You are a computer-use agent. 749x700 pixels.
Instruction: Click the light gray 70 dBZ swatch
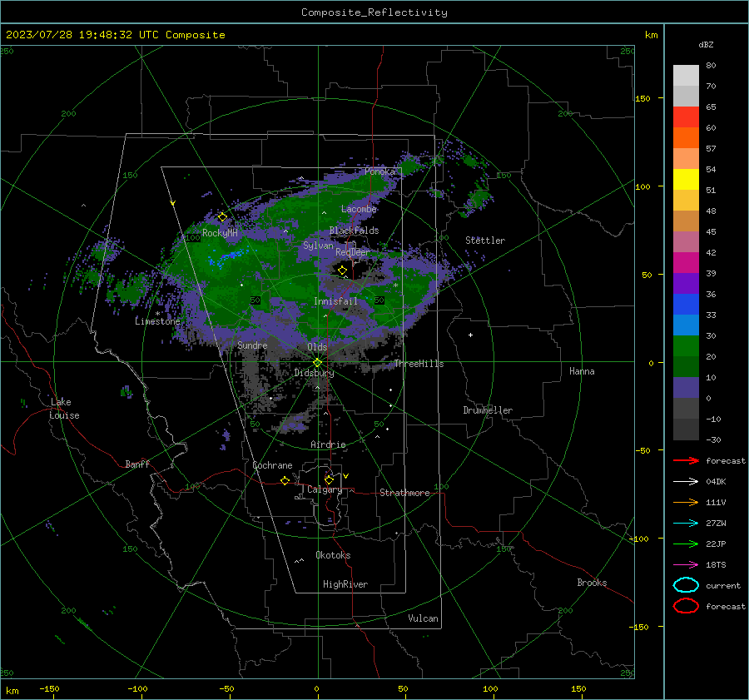click(686, 76)
